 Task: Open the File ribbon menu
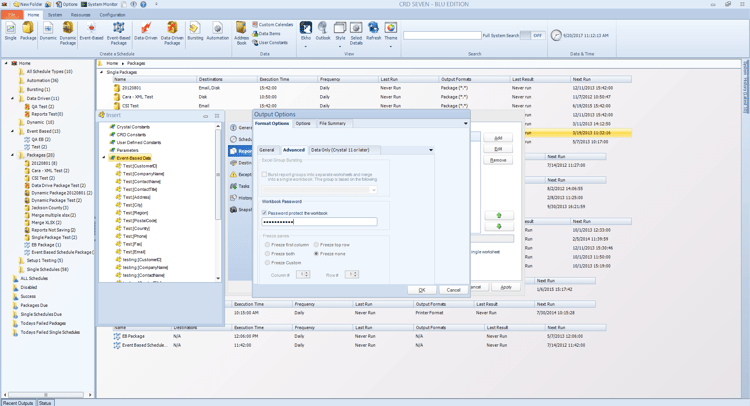(x=11, y=15)
